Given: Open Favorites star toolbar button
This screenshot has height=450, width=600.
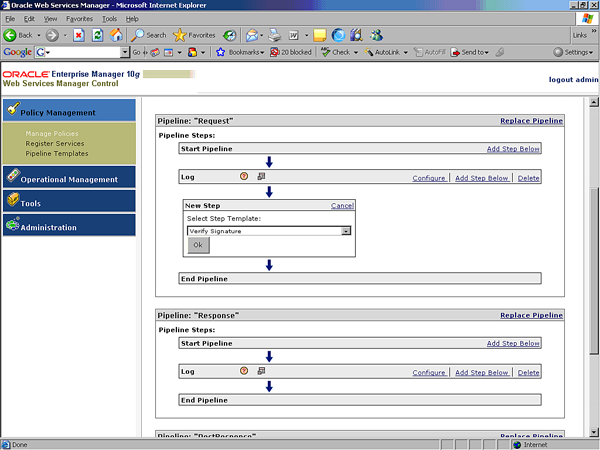Looking at the screenshot, I should pos(194,35).
